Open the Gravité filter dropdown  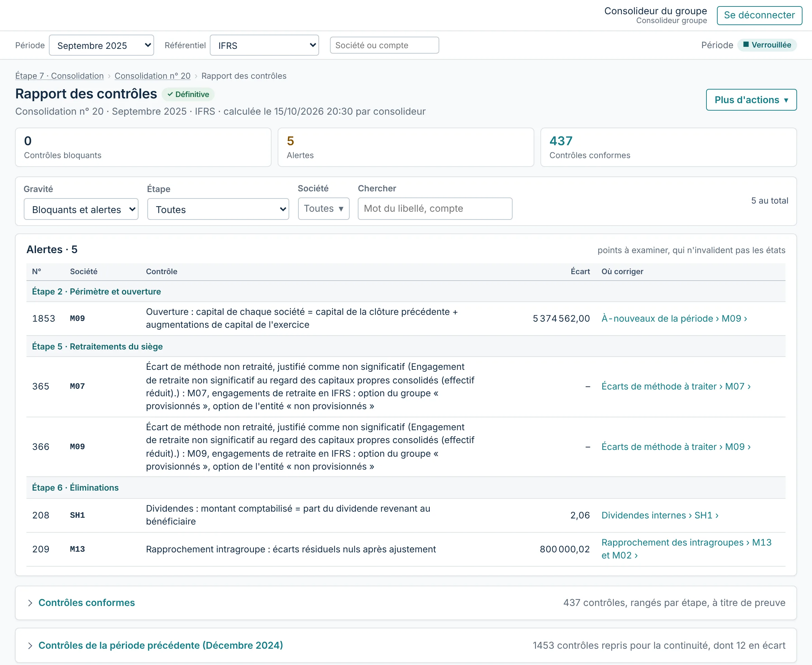pos(81,209)
